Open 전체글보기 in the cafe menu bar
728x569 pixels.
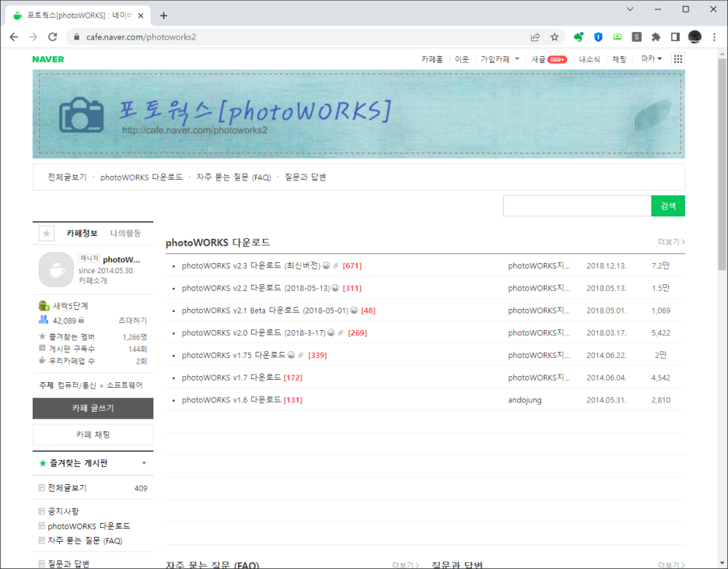coord(68,177)
